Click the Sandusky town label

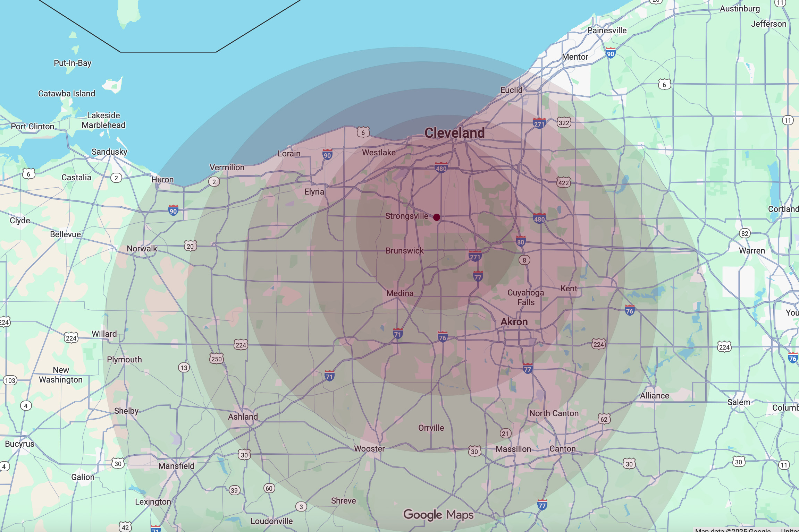109,152
